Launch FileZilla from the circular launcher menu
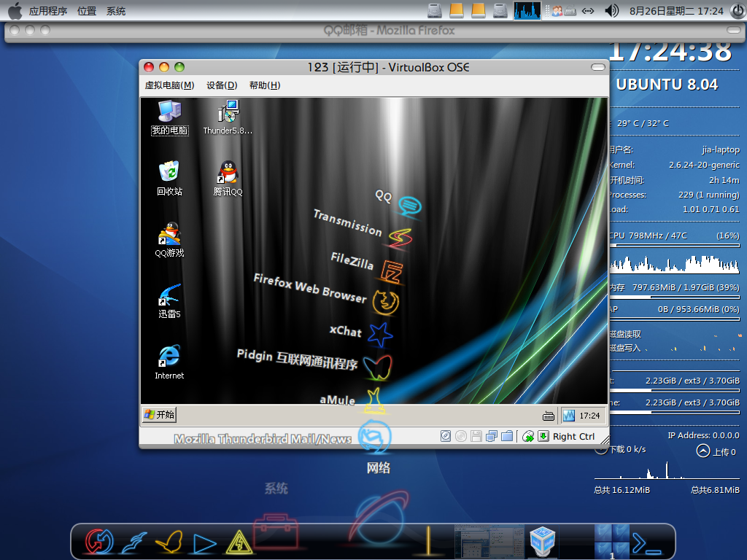Screen dimensions: 747x560 pos(392,271)
